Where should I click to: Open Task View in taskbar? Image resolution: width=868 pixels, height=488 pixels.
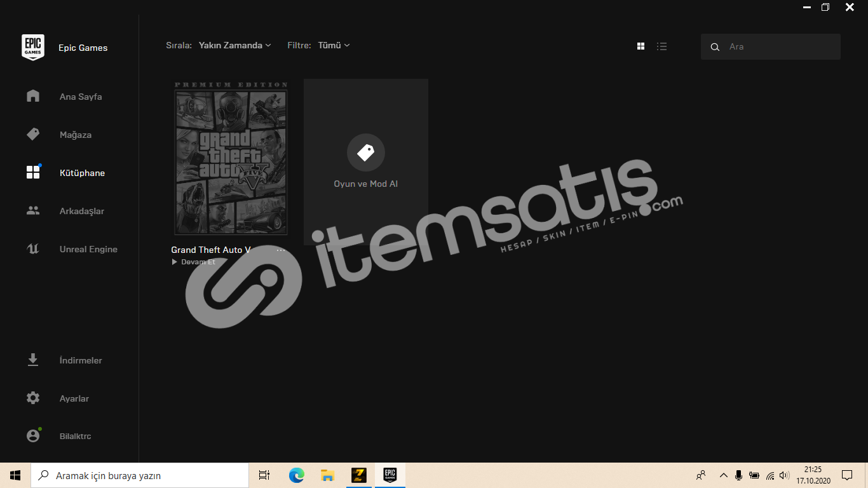coord(264,475)
